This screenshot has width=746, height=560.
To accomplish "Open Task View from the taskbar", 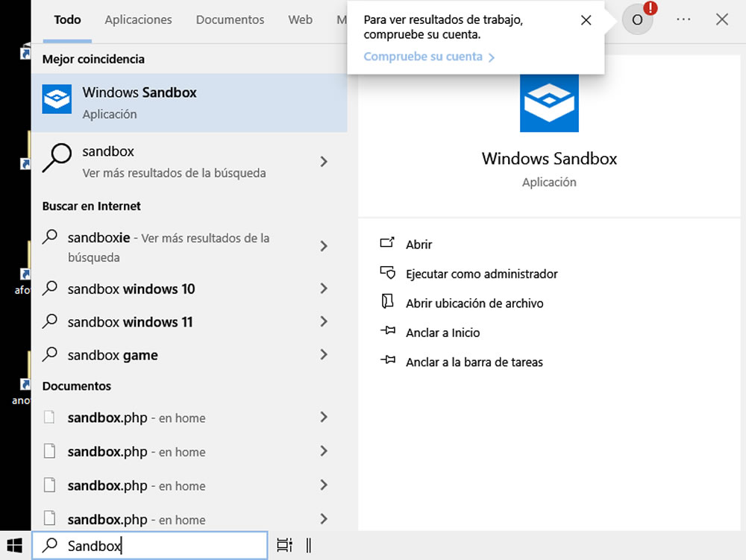I will pos(284,545).
